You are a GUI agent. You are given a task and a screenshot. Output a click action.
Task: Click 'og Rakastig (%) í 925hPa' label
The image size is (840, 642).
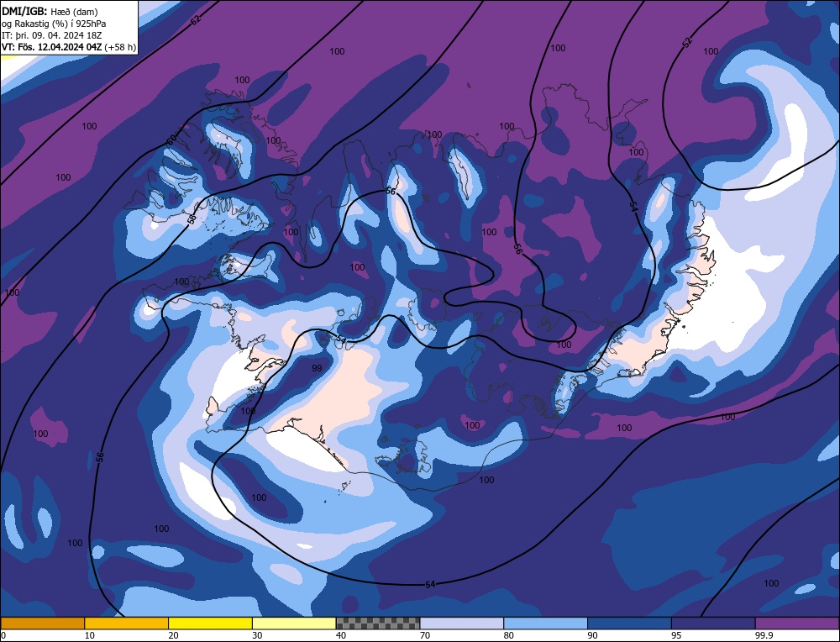point(54,24)
